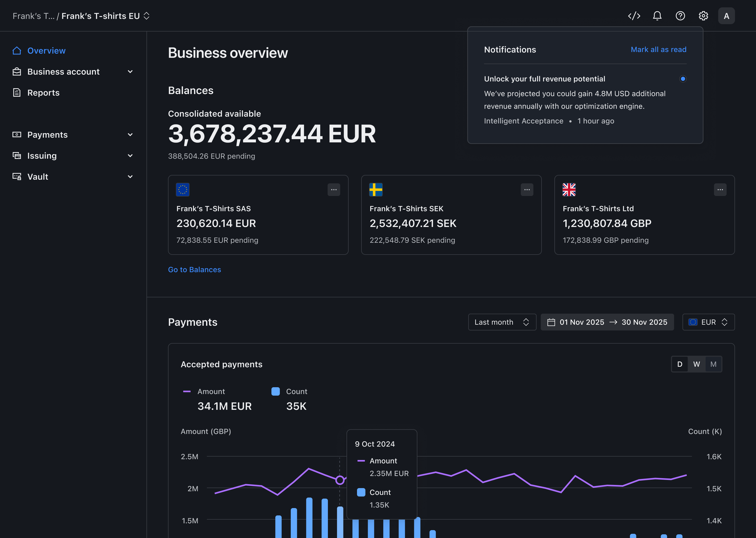This screenshot has height=538, width=756.
Task: Expand the Payments sidebar chevron
Action: point(130,134)
